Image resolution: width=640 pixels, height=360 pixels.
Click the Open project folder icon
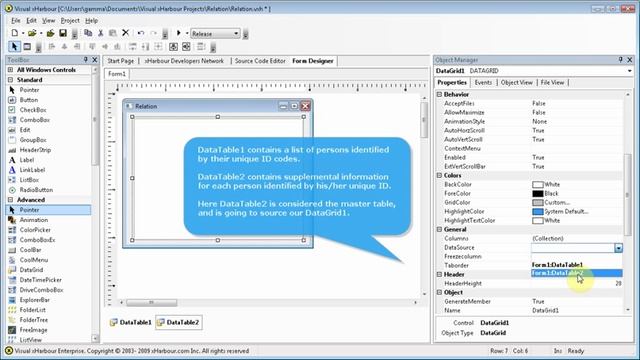pyautogui.click(x=32, y=33)
